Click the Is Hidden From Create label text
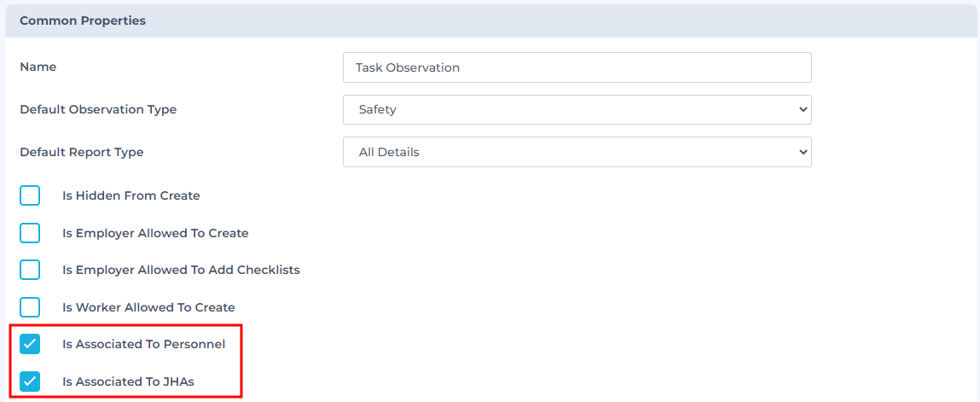This screenshot has width=980, height=402. pyautogui.click(x=131, y=195)
